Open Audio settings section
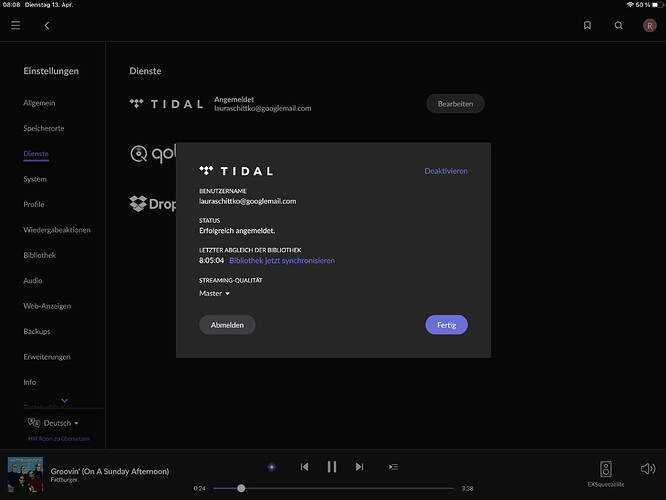Image resolution: width=666 pixels, height=500 pixels. click(x=33, y=281)
